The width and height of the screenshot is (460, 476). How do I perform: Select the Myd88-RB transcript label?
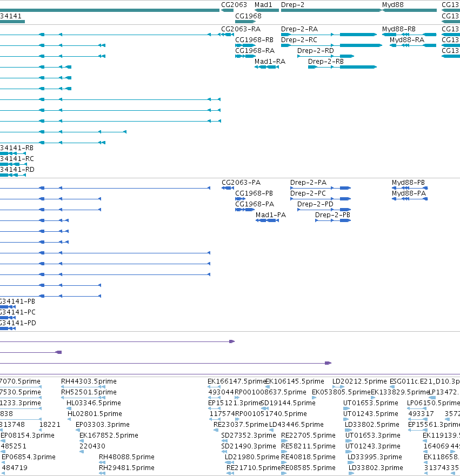(x=399, y=29)
